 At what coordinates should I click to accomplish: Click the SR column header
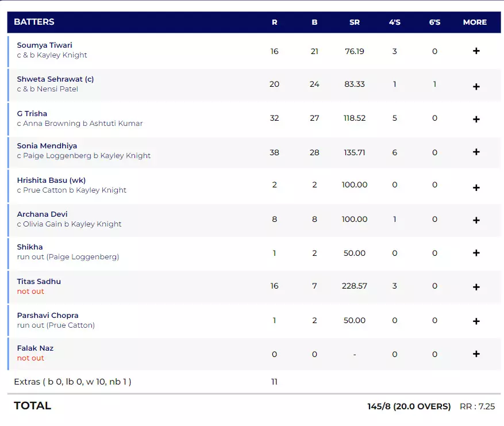tap(355, 22)
